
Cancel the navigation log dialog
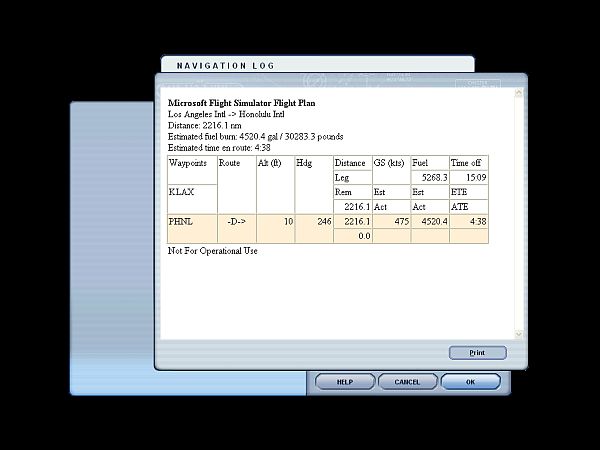[x=407, y=382]
